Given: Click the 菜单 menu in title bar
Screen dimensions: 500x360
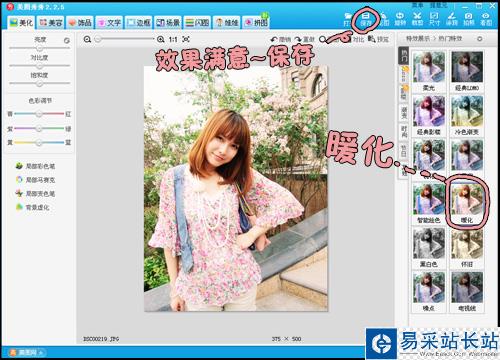Looking at the screenshot, I should [417, 5].
